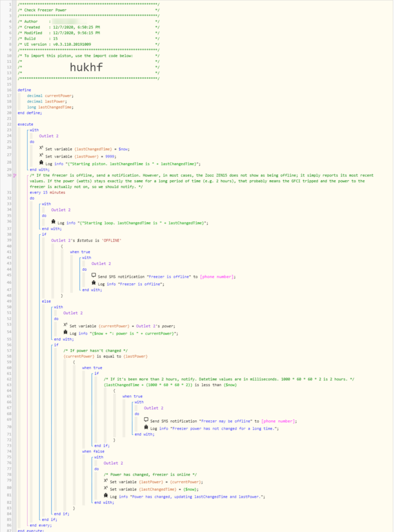Click the variable icon beside Set variable {lastChangedTime} = $now
Image resolution: width=396 pixels, height=532 pixels.
41,148
